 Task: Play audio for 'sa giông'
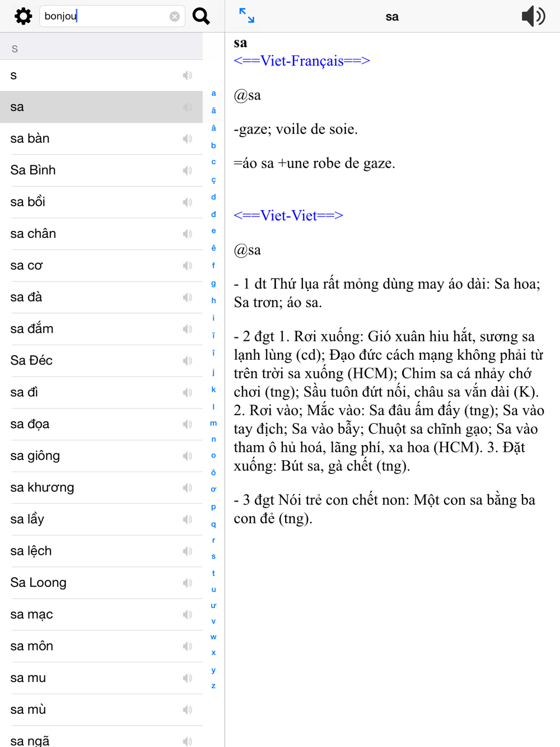(x=188, y=456)
